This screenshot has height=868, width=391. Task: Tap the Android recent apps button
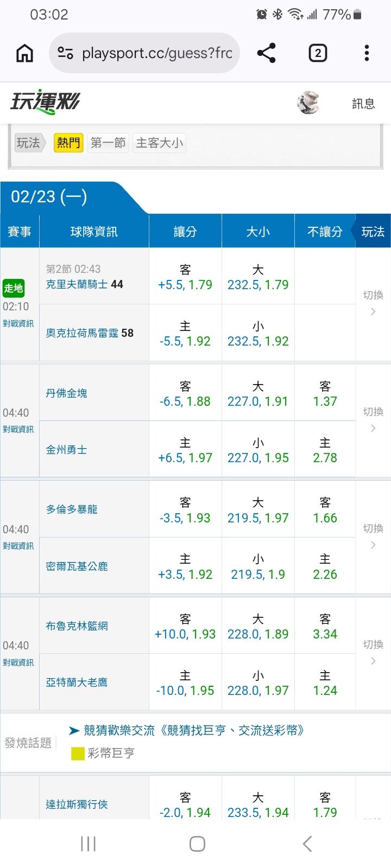[88, 844]
